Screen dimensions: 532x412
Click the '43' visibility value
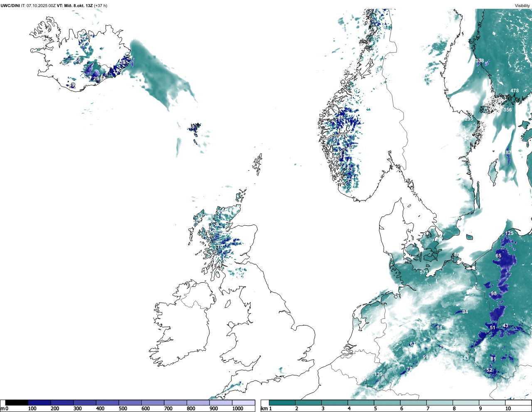[x=505, y=326]
